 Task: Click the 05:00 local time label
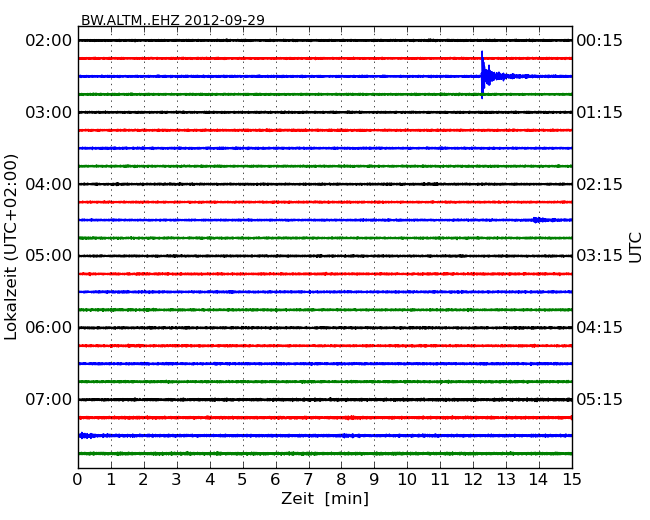pos(49,256)
